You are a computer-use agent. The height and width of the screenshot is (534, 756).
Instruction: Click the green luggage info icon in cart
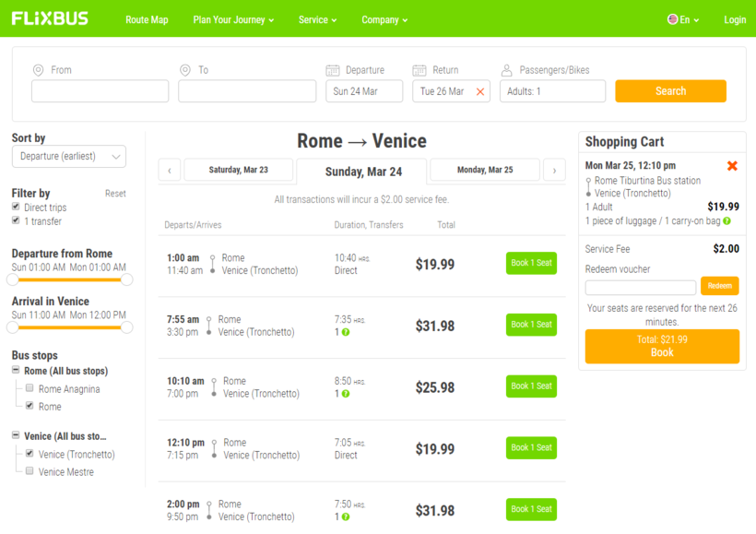[726, 221]
